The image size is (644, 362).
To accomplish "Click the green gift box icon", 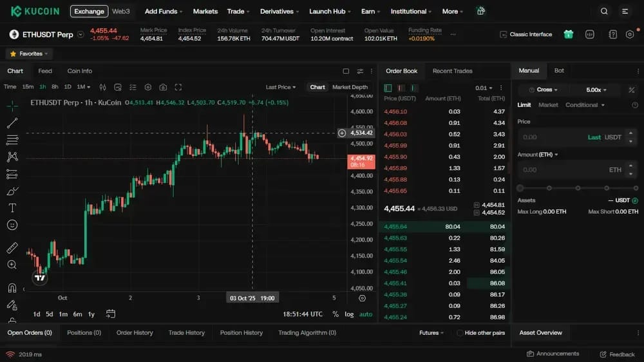I will [569, 35].
